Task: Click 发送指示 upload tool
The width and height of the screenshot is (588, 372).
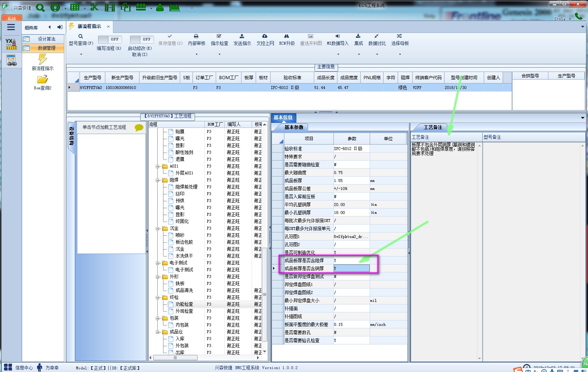Action: (242, 40)
